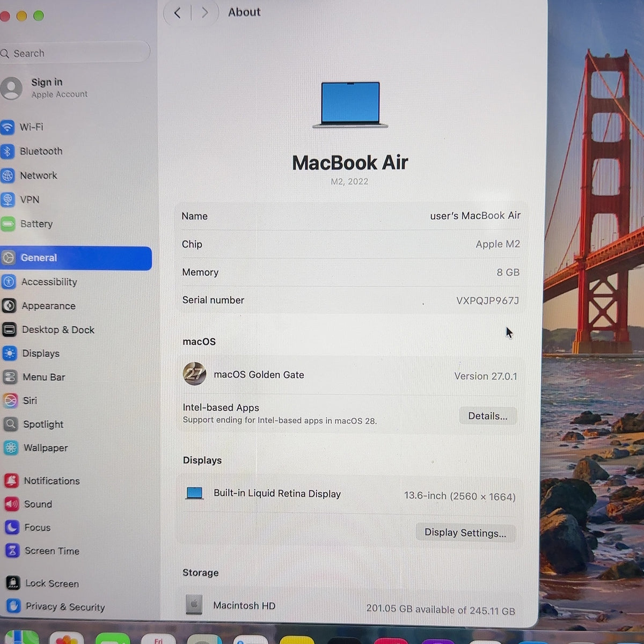
Task: Select the Network globe icon
Action: 8,175
